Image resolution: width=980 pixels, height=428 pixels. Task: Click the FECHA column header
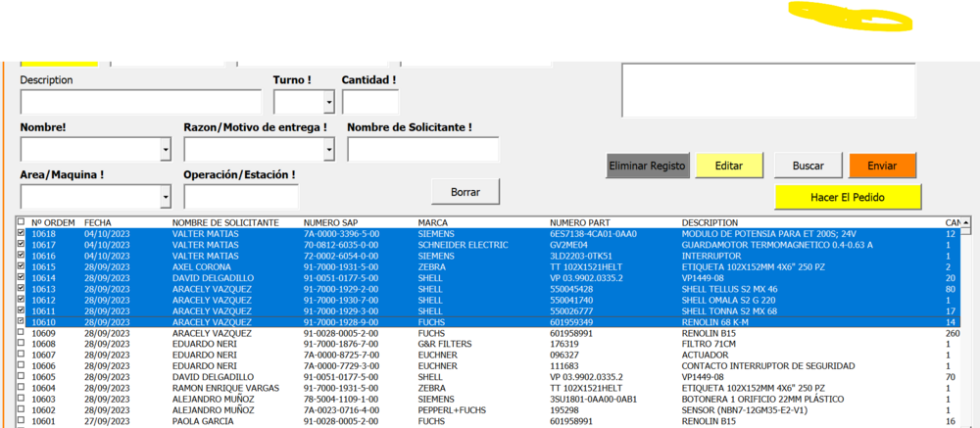pos(97,222)
